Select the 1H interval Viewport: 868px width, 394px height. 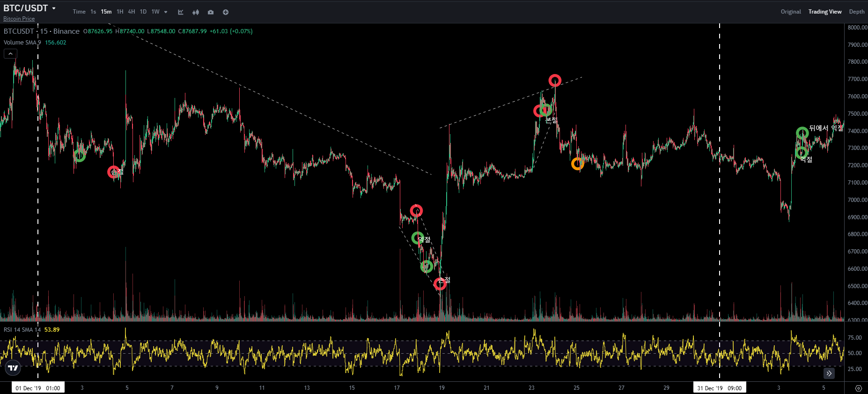pos(120,12)
